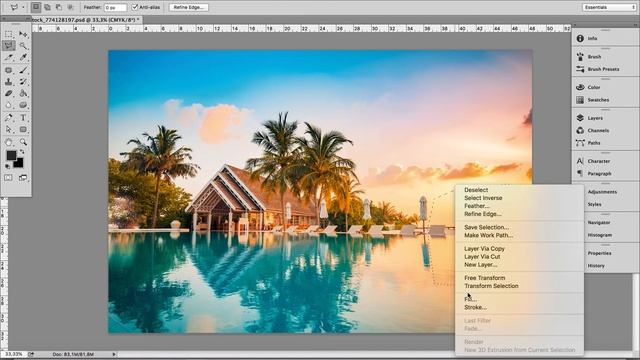This screenshot has width=640, height=360.
Task: Choose Select Inverse from context menu
Action: pyautogui.click(x=483, y=198)
